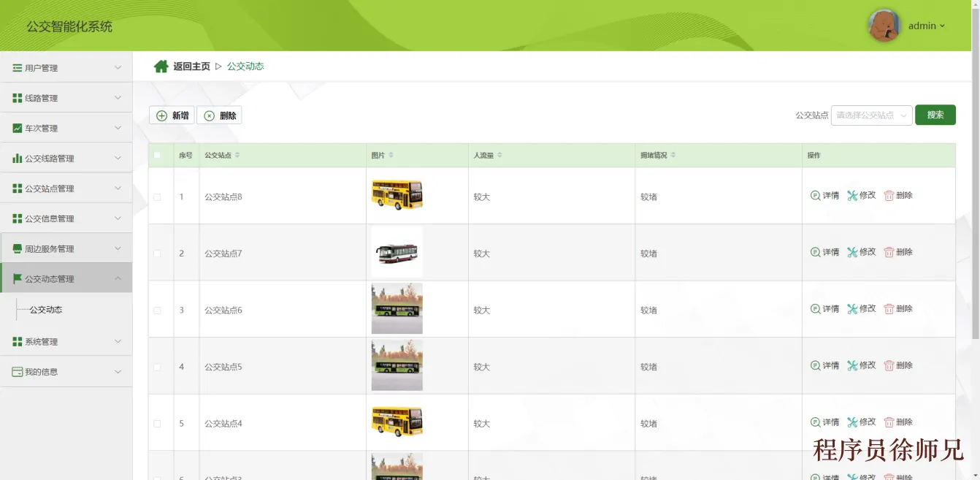Viewport: 980px width, 480px height.
Task: Check the row 4 公交站点5 checkbox
Action: 157,367
